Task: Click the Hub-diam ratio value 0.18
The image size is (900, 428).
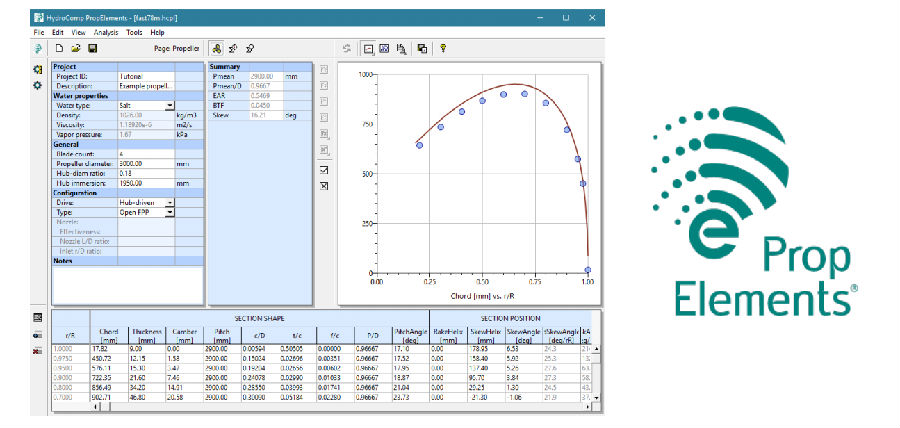Action: click(x=146, y=173)
